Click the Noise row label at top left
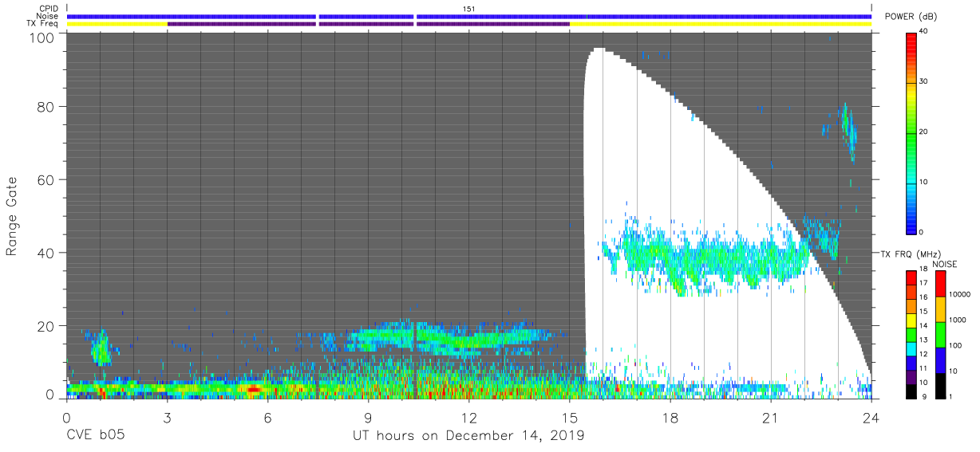Screen dimensions: 980x452 (x=48, y=16)
